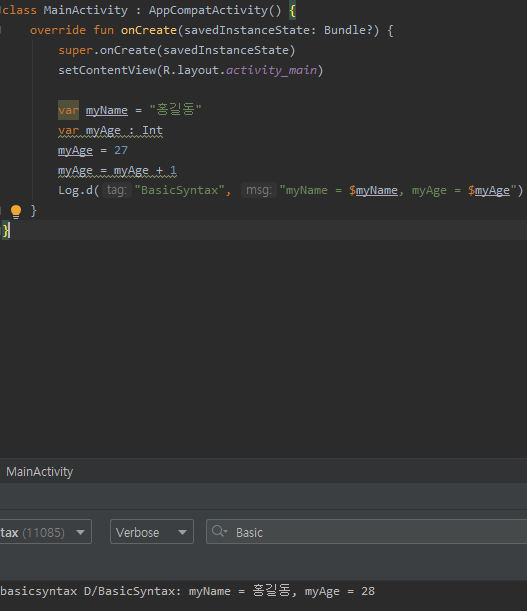The image size is (527, 611).
Task: Click the number 27 assigned to myAge
Action: click(121, 150)
